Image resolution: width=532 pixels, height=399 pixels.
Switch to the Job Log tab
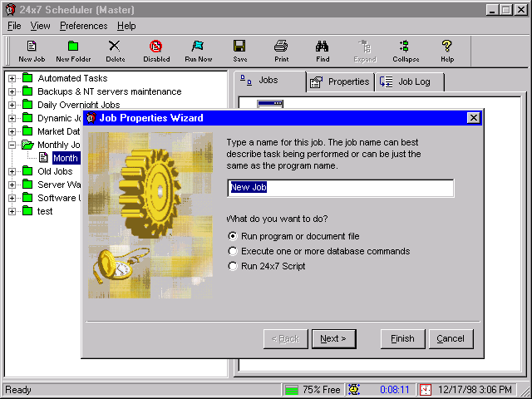click(x=409, y=81)
